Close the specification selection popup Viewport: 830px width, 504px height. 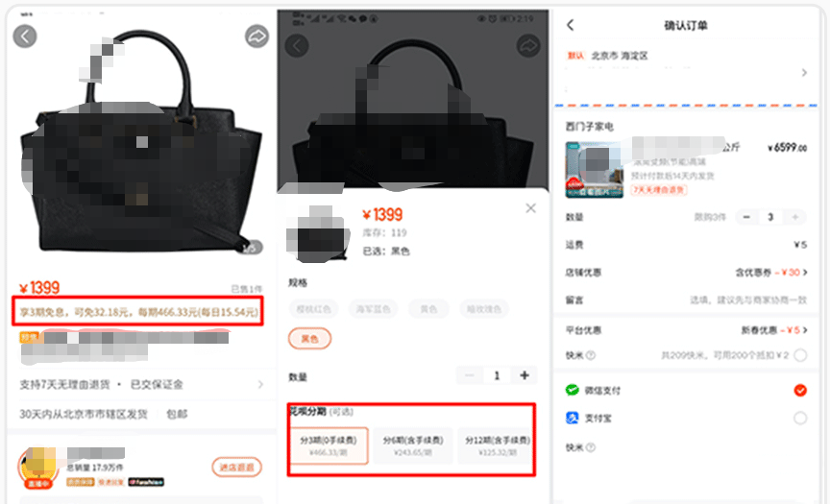click(530, 208)
